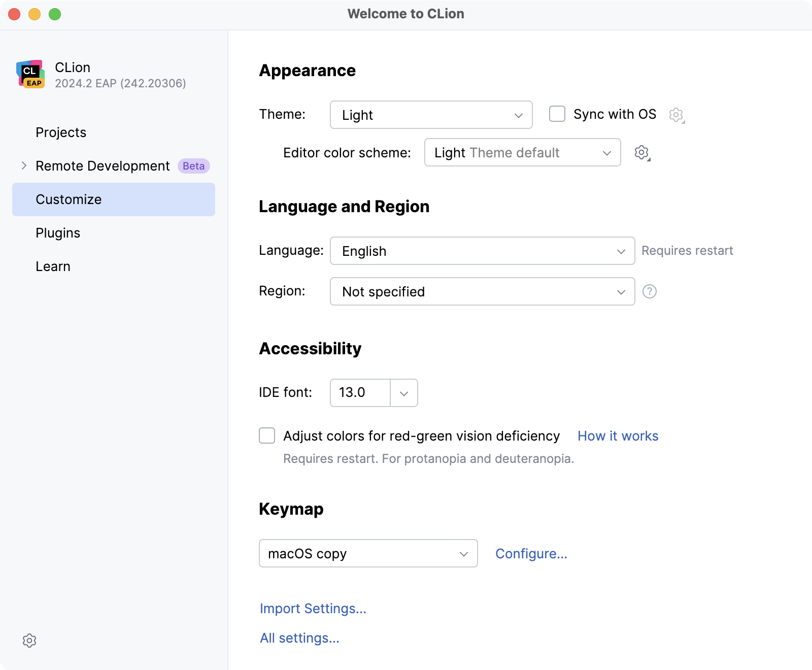812x670 pixels.
Task: Select Projects in the sidebar
Action: click(60, 132)
